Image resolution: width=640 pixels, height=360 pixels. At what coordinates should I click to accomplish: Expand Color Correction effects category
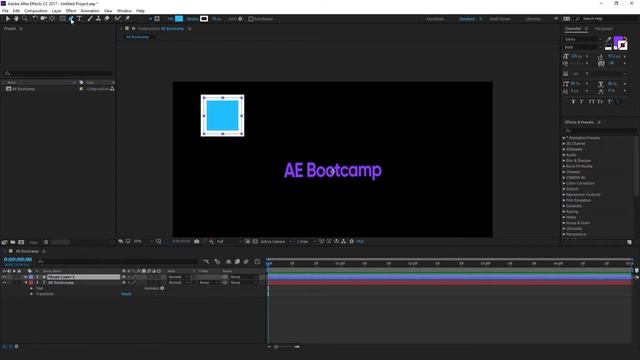(564, 183)
